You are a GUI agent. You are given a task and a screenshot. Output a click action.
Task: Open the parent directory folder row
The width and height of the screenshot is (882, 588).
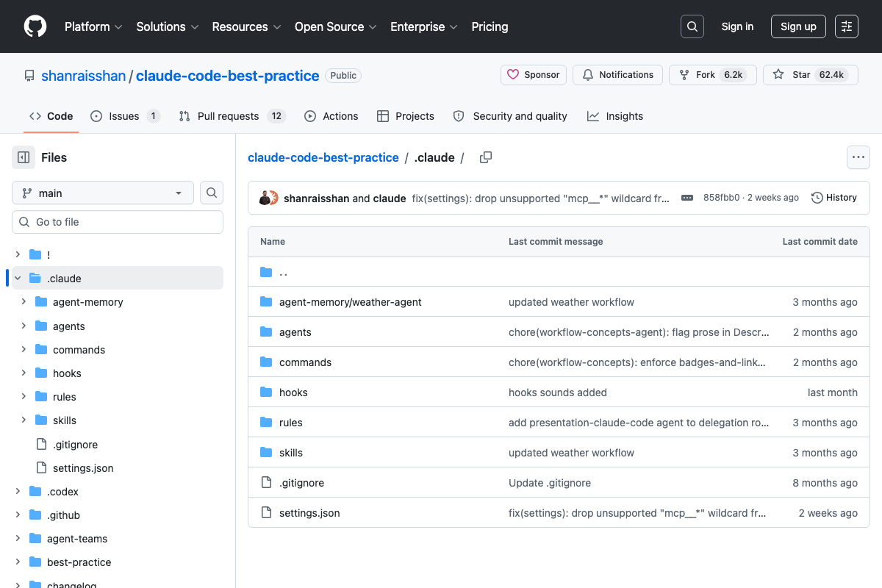[559, 272]
